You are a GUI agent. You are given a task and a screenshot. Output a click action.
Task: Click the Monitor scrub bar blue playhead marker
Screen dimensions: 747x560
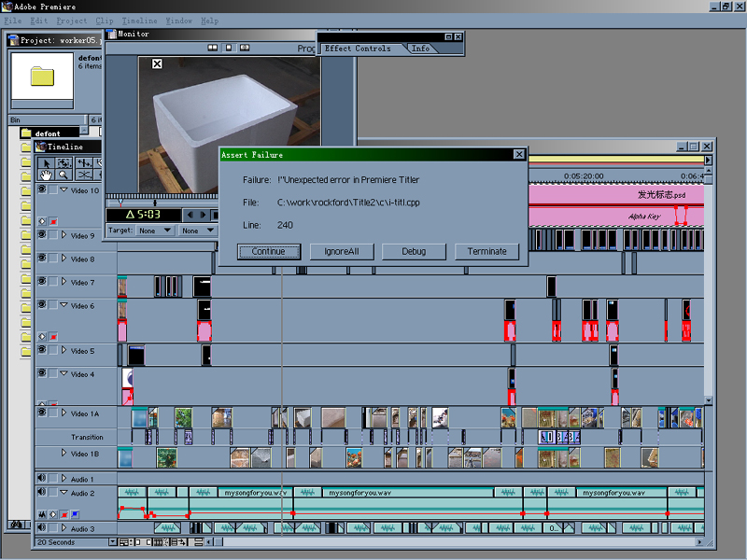point(121,203)
